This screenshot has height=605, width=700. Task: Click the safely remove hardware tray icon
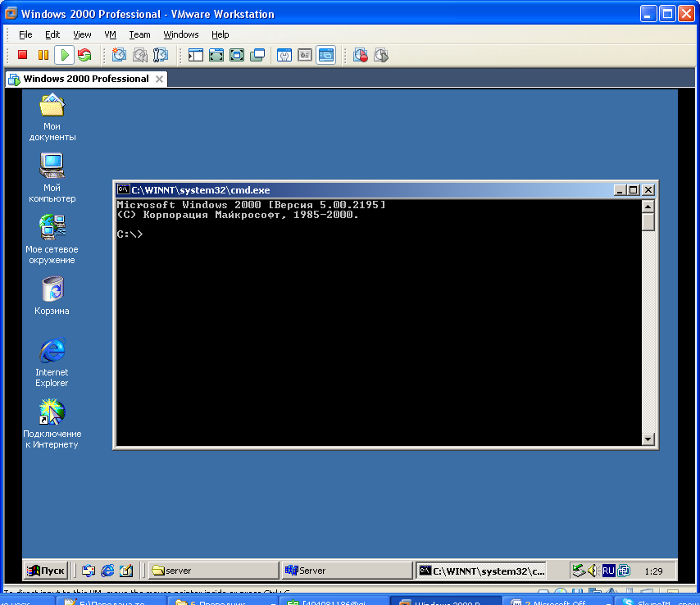tap(579, 571)
